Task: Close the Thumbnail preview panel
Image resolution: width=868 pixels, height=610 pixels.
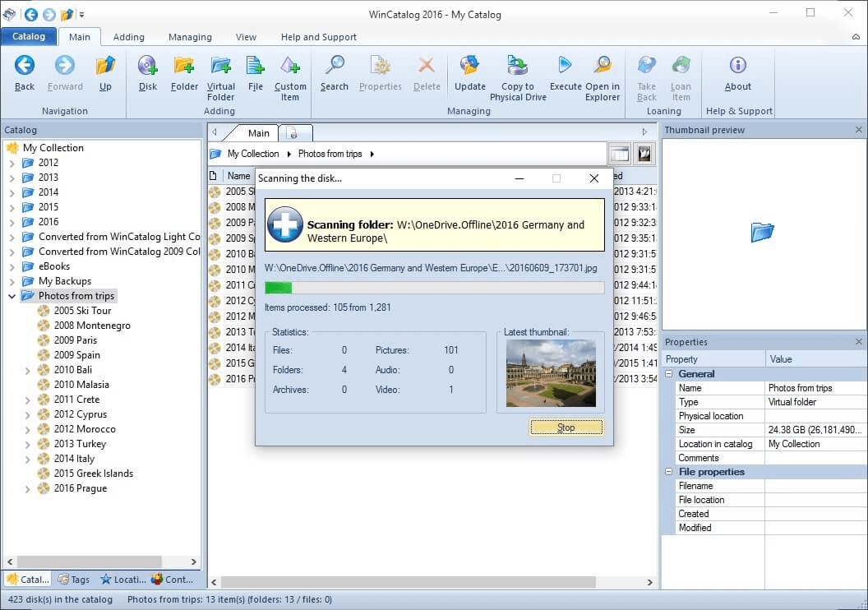Action: pyautogui.click(x=859, y=130)
